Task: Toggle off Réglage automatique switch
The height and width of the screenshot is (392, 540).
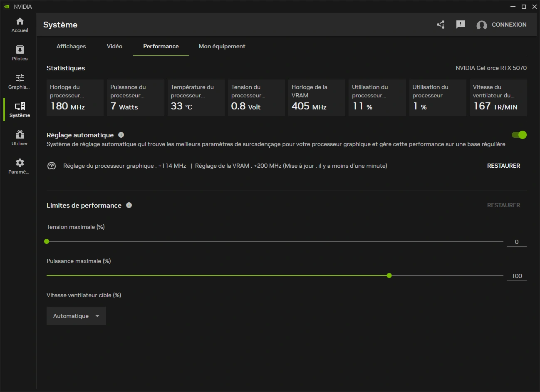Action: 519,135
